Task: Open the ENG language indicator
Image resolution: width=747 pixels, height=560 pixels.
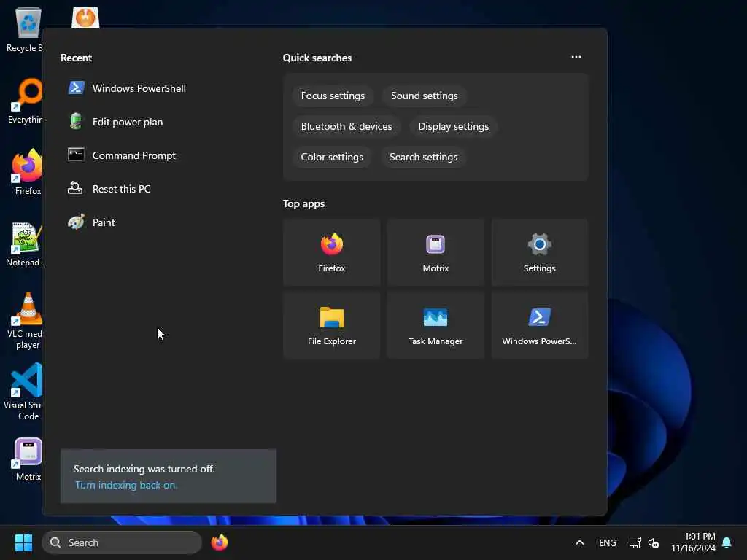Action: click(x=608, y=542)
